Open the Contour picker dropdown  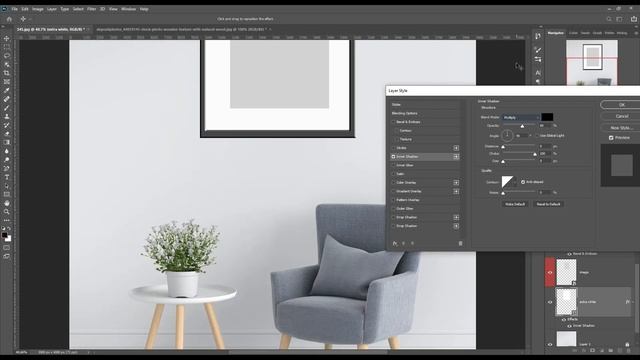[514, 182]
